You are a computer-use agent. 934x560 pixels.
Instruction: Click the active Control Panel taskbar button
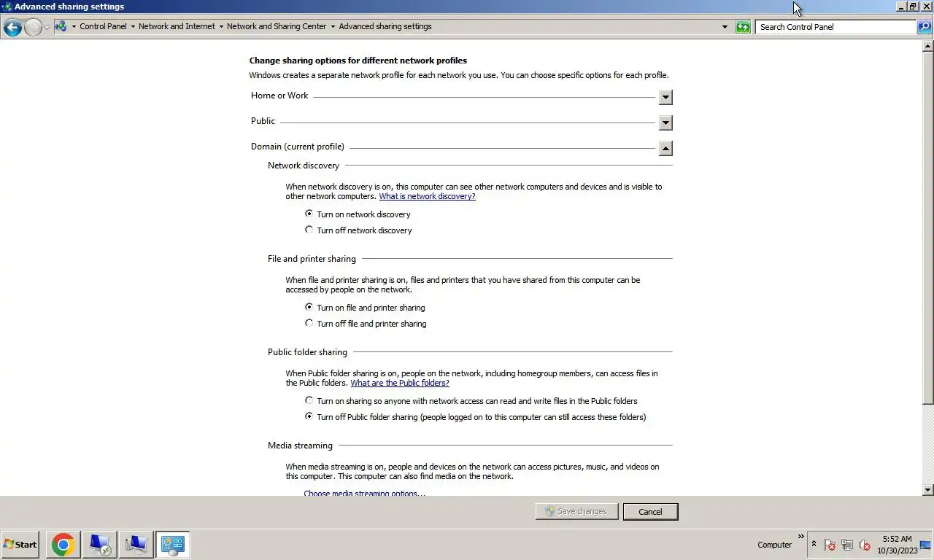[172, 545]
